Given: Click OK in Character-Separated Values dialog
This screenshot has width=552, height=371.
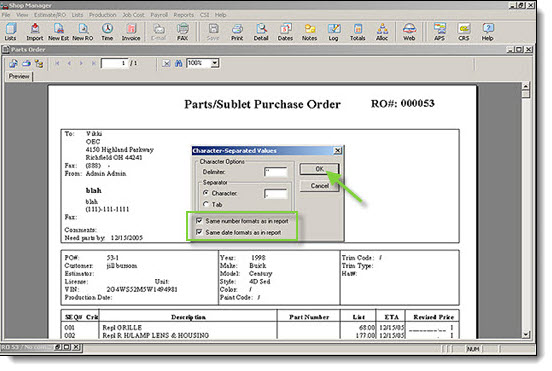Looking at the screenshot, I should (319, 169).
